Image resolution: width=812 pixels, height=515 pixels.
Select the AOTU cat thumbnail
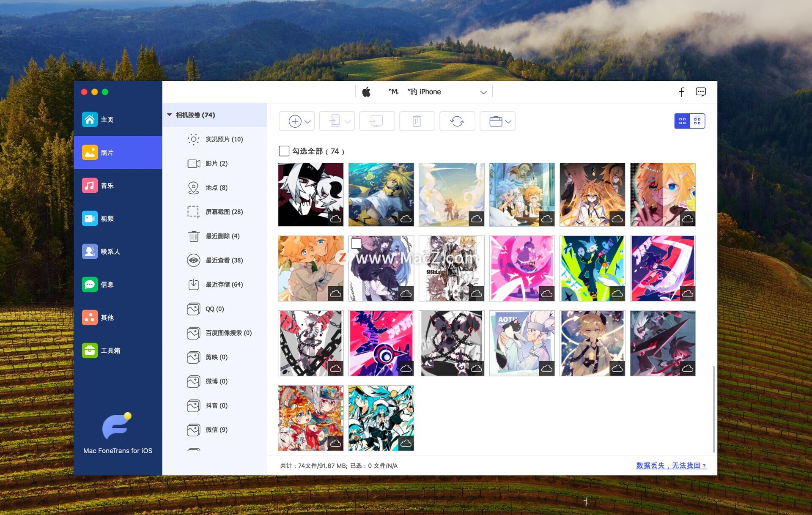click(x=522, y=343)
